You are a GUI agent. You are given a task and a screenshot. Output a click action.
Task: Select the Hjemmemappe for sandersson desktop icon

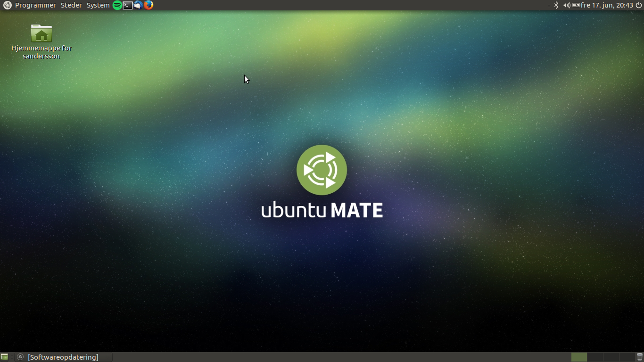41,42
